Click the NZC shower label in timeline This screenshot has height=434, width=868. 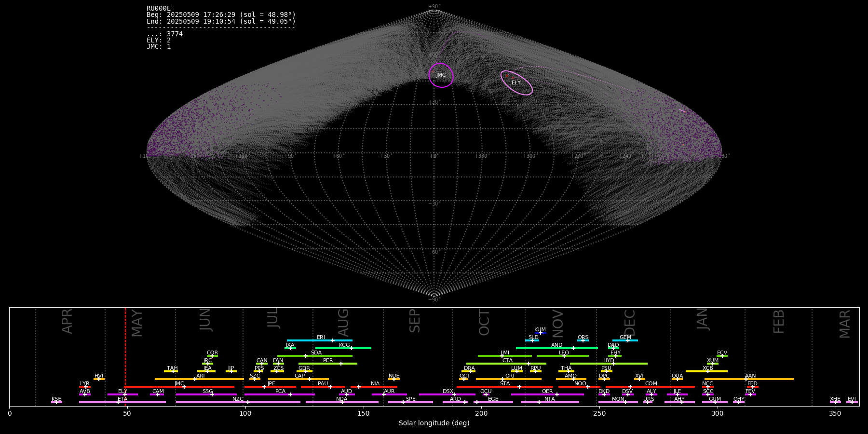click(x=238, y=399)
